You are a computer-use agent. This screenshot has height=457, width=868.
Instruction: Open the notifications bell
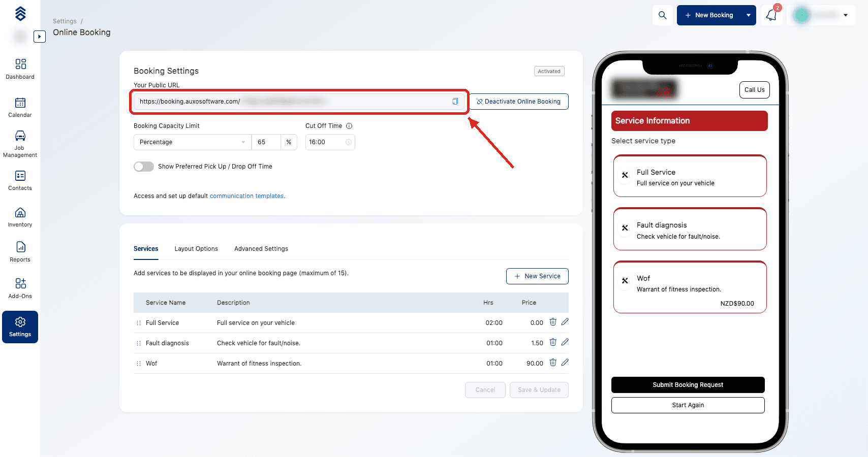771,15
